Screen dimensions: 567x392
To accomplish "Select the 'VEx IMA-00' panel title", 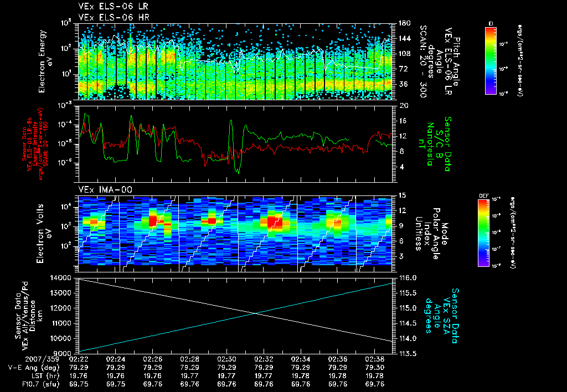I will click(x=105, y=189).
